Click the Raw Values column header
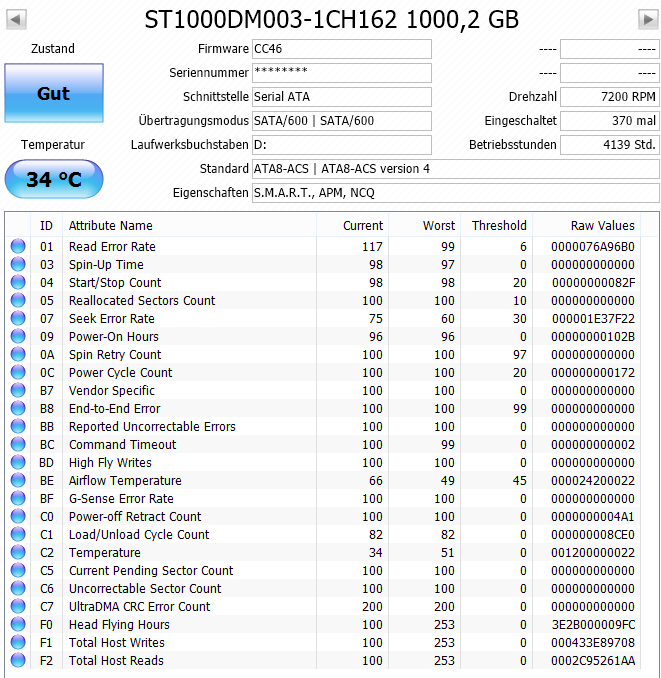The width and height of the screenshot is (661, 678). click(587, 226)
